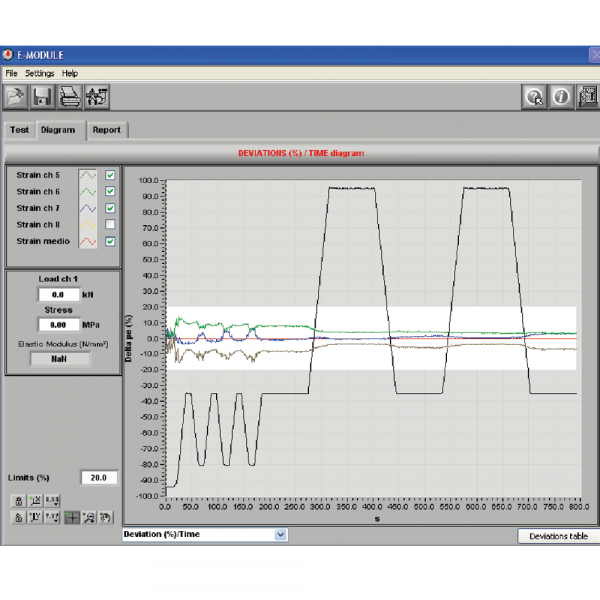The image size is (600, 600).
Task: Open the File menu
Action: pos(11,73)
